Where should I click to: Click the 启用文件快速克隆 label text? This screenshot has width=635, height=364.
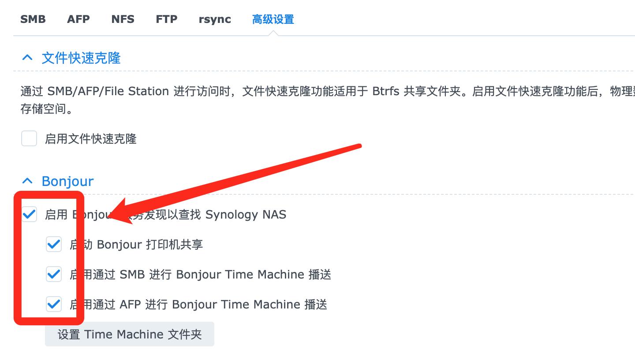tap(91, 139)
